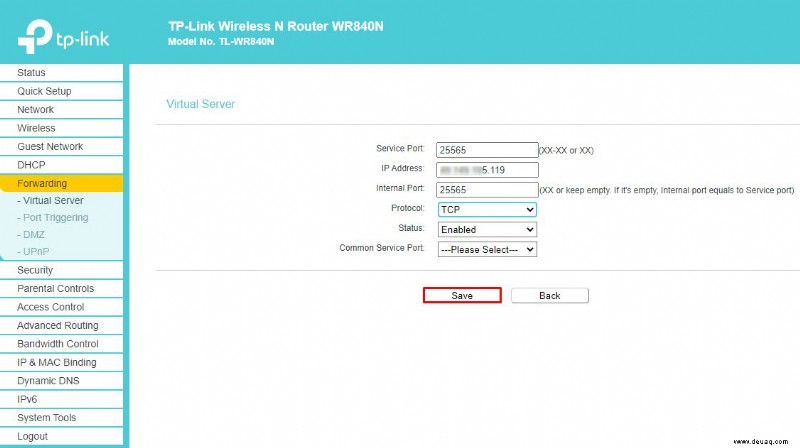Click the Virtual Server heading
The height and width of the screenshot is (448, 800).
(x=201, y=104)
